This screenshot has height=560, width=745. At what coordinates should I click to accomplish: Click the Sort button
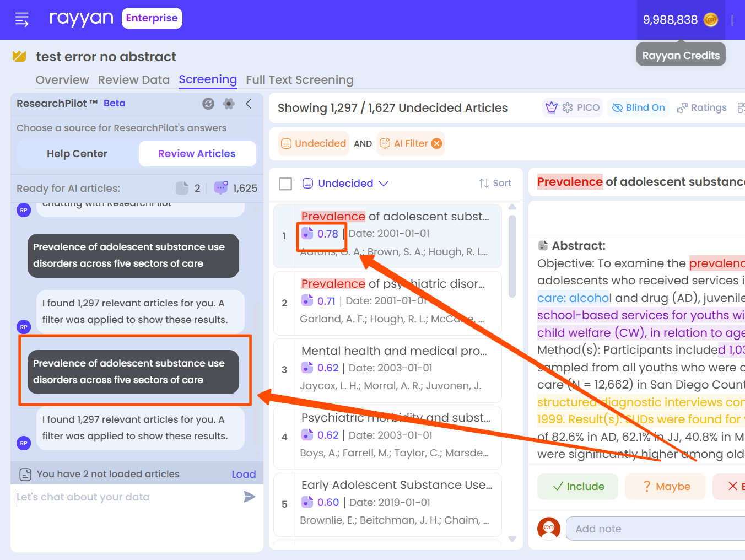pyautogui.click(x=495, y=183)
